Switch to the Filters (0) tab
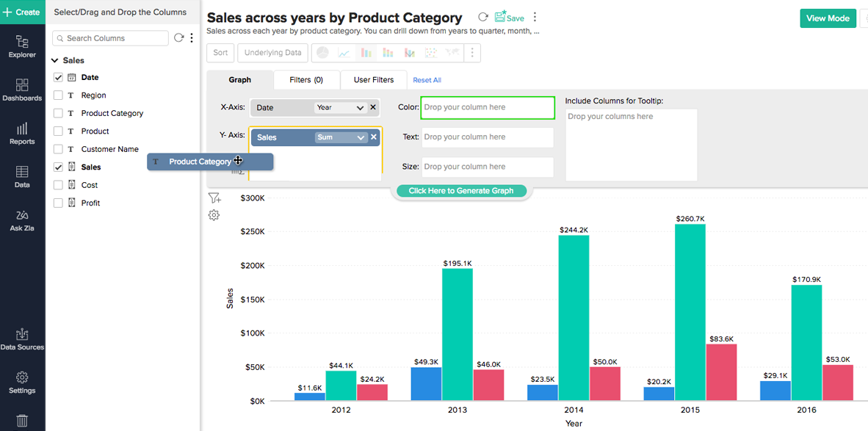This screenshot has width=868, height=431. click(306, 80)
